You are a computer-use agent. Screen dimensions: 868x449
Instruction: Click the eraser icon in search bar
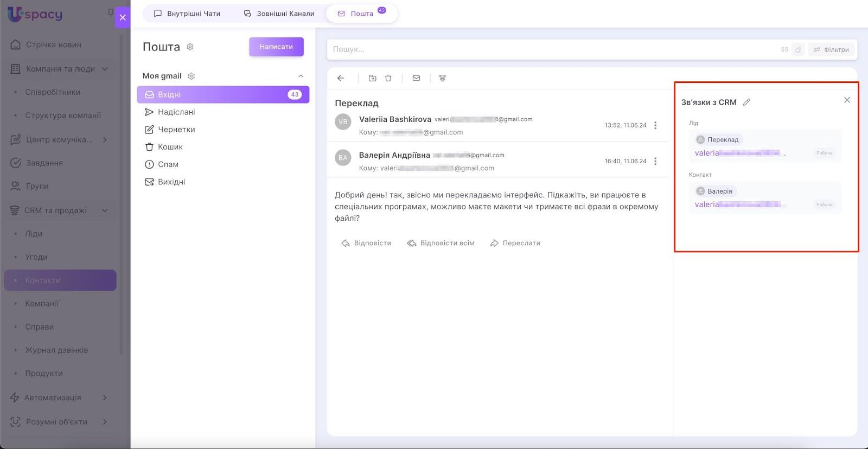798,49
